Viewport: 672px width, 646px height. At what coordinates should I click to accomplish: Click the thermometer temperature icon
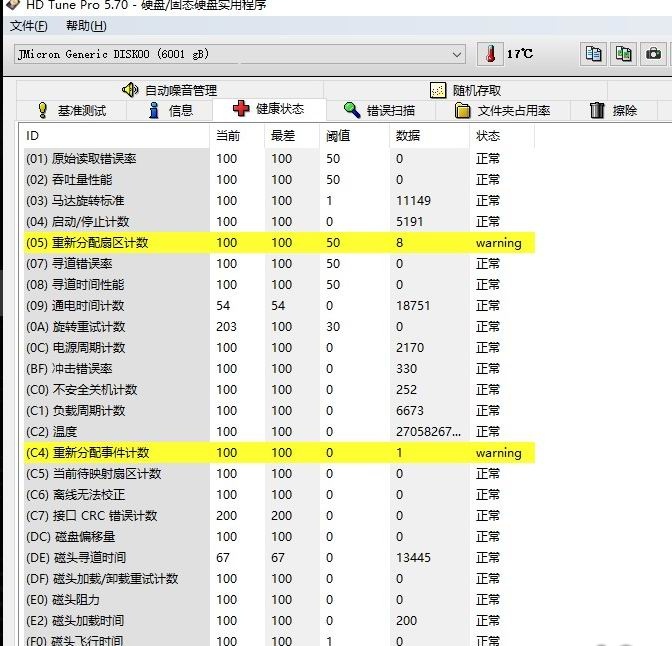pyautogui.click(x=491, y=53)
